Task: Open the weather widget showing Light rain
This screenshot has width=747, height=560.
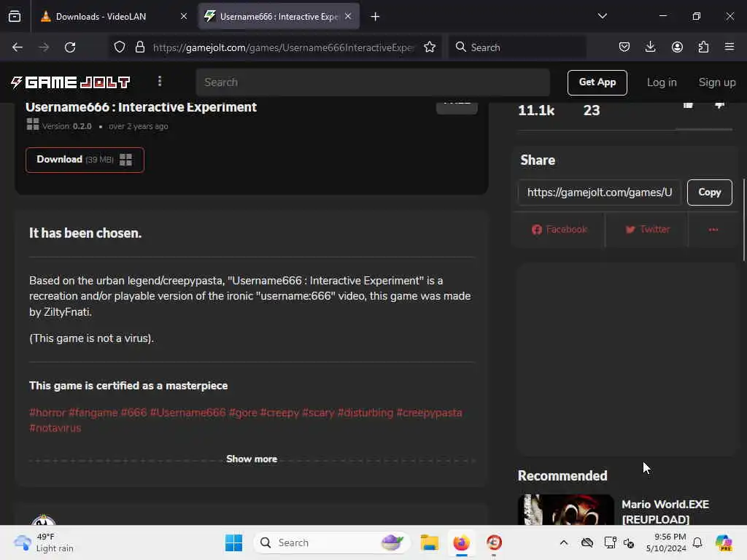Action: [x=44, y=542]
